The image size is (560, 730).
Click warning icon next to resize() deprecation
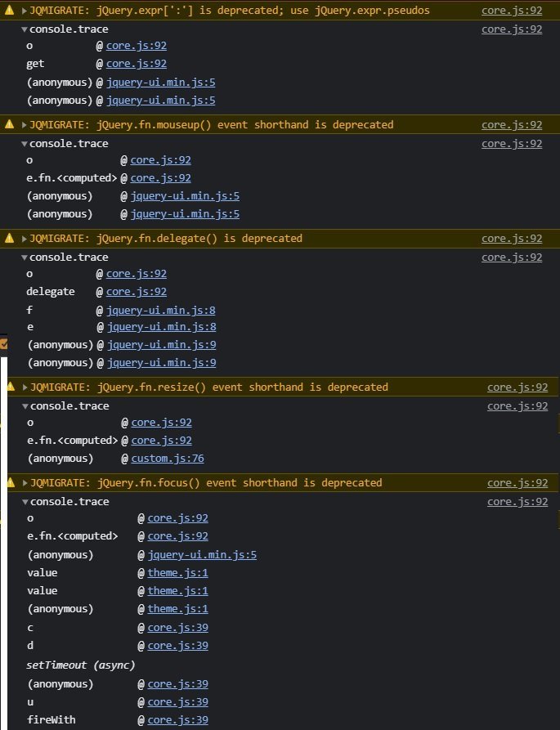point(11,387)
